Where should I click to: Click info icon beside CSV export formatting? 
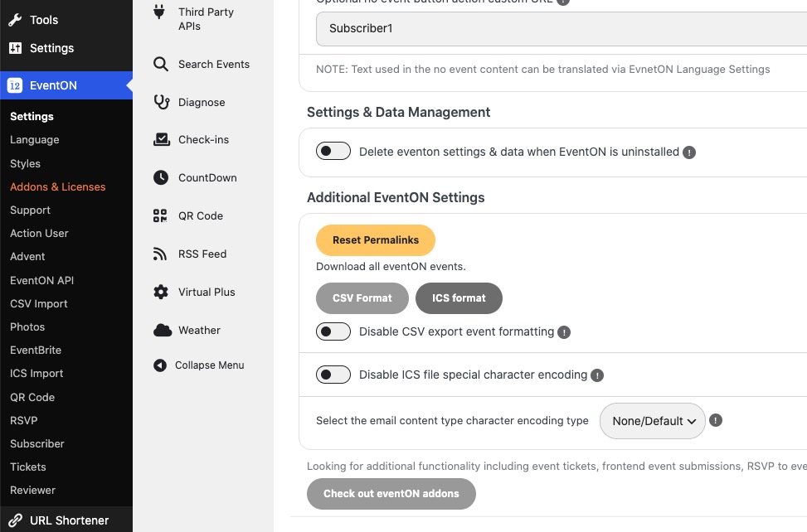(x=564, y=332)
